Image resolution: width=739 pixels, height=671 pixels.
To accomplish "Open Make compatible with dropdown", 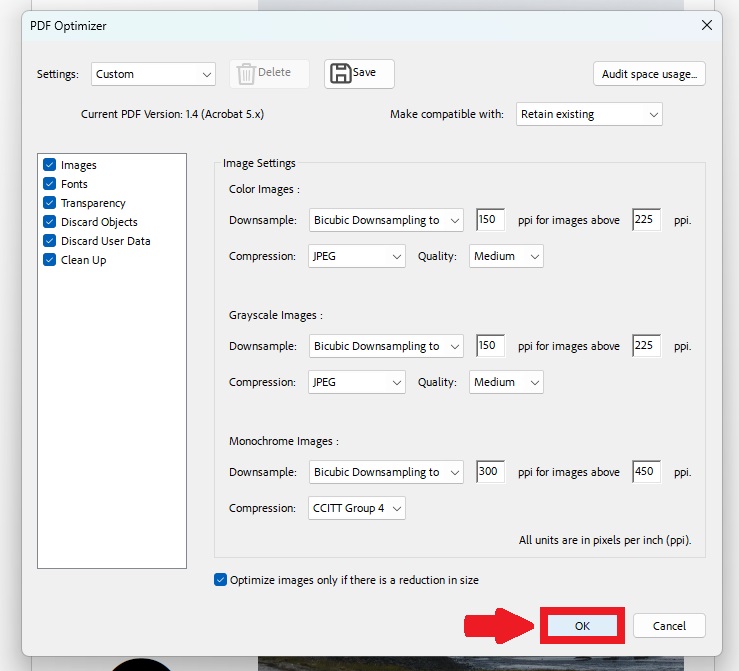I will (589, 114).
